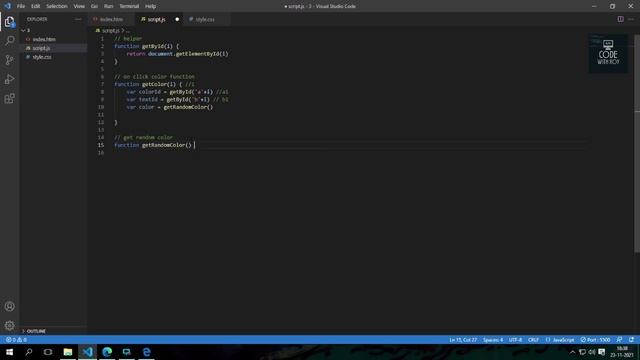The image size is (640, 360).
Task: Open the Search view in activity bar
Action: point(9,40)
